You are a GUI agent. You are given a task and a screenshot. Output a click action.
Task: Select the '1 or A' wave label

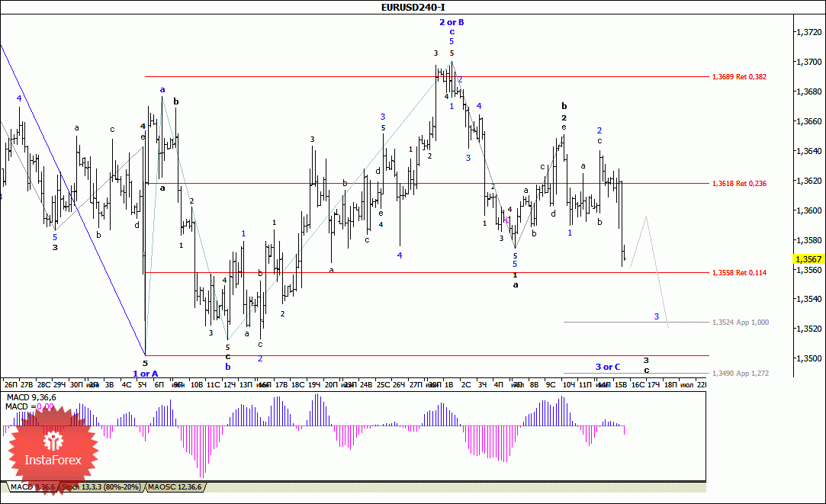[x=146, y=374]
